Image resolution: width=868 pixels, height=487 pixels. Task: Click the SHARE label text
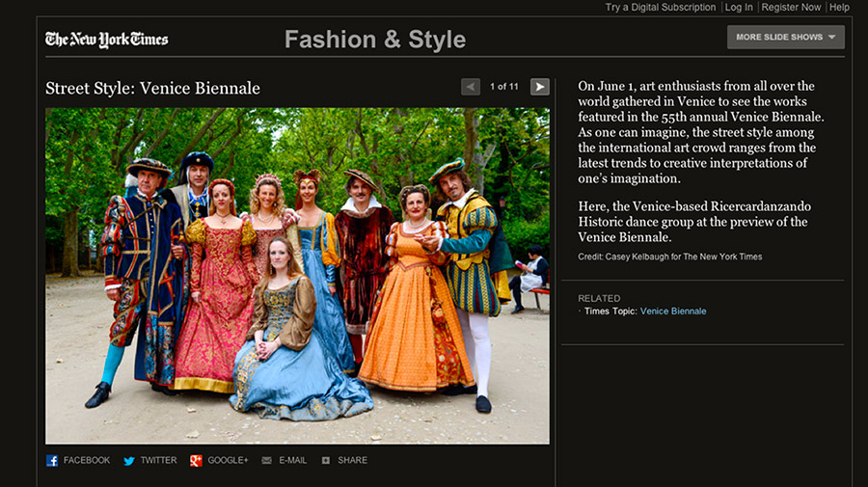352,460
